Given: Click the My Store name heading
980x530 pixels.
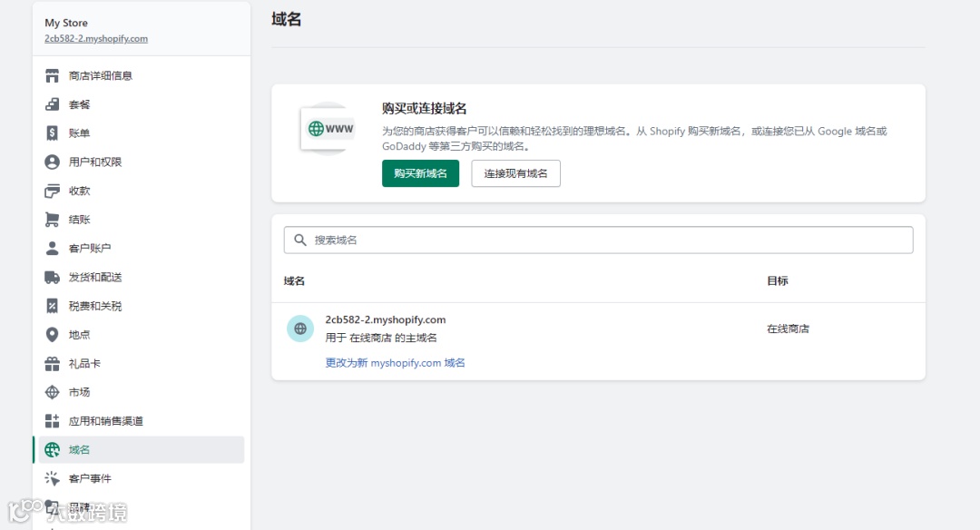Looking at the screenshot, I should (x=66, y=23).
